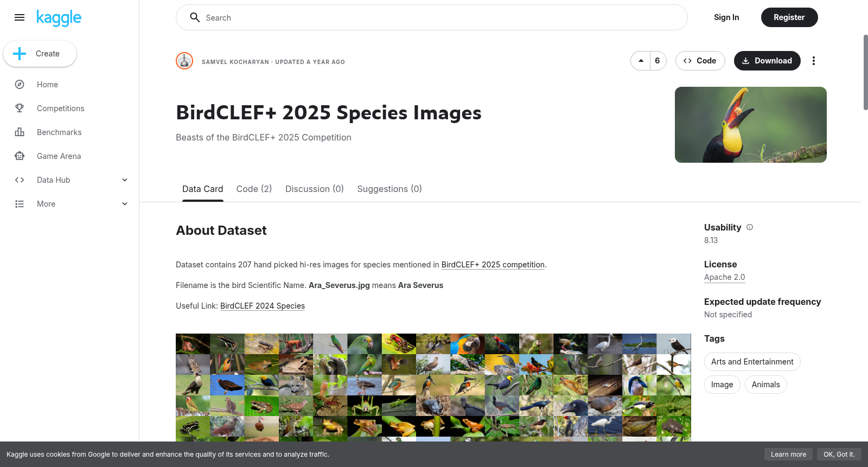Click the Competitions sidebar label
Screen dimensions: 868x467
pos(61,108)
